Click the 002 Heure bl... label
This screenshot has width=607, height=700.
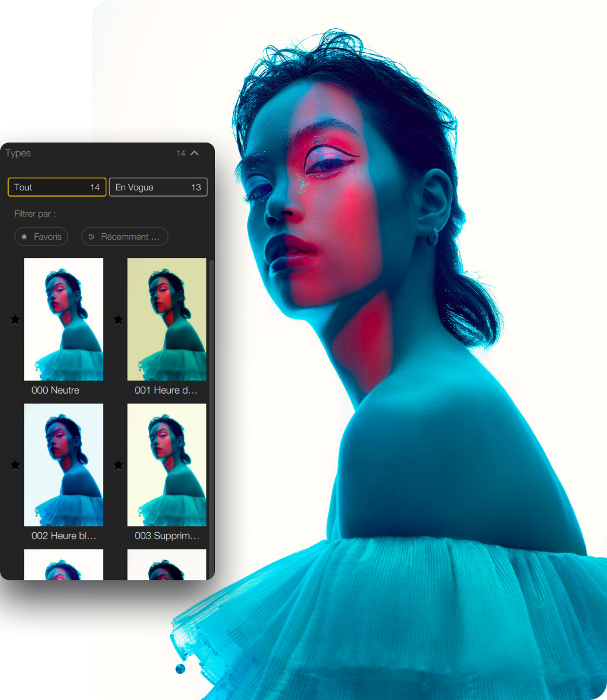[64, 536]
